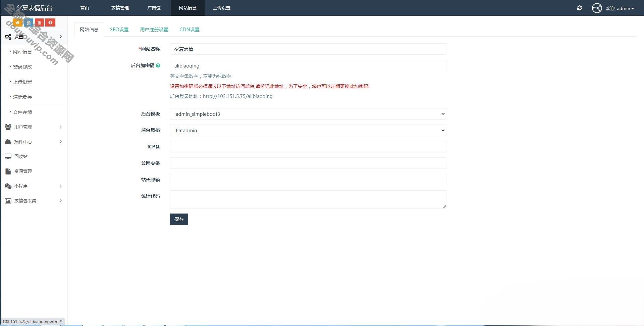
Task: Click the refresh icon in top bar
Action: (x=579, y=8)
